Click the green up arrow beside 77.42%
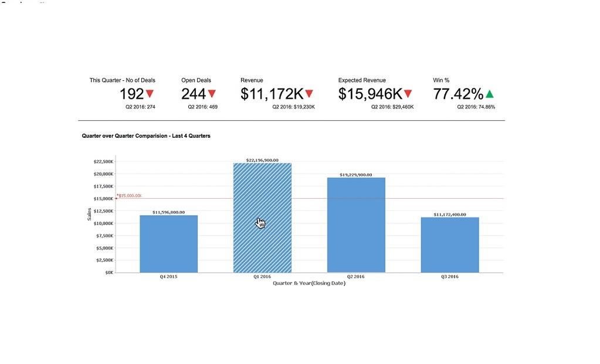600x364 pixels. [490, 94]
